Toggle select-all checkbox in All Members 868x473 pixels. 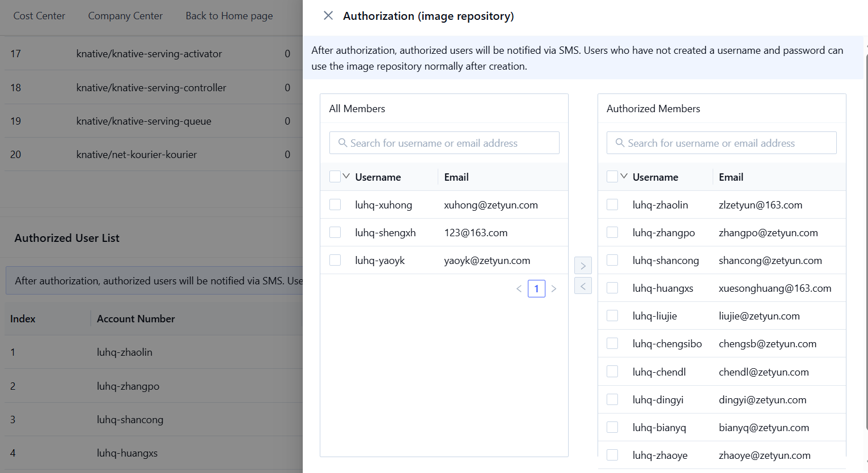335,177
